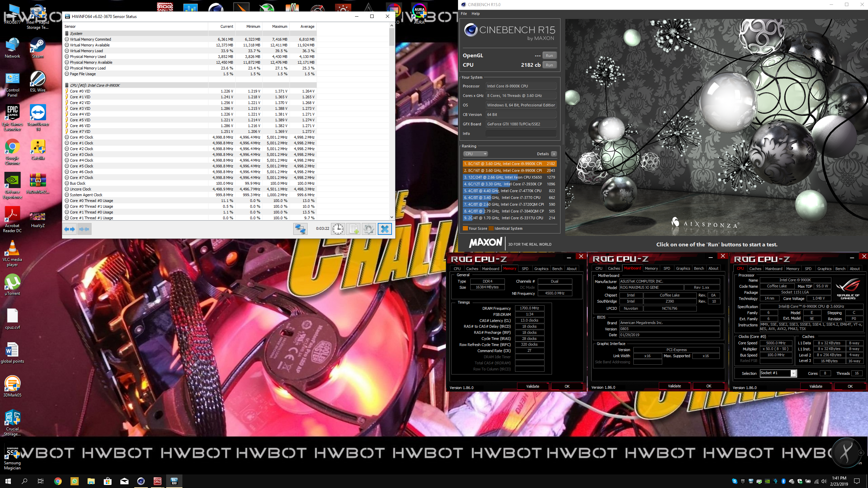Expand Cinebench ranking Details arrow
The image size is (868, 488).
click(554, 154)
